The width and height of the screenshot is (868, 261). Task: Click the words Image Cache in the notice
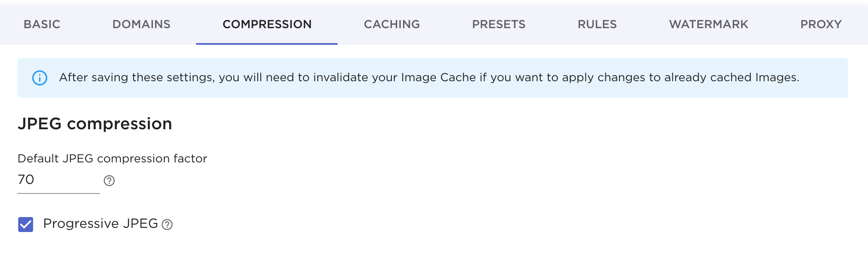coord(438,77)
